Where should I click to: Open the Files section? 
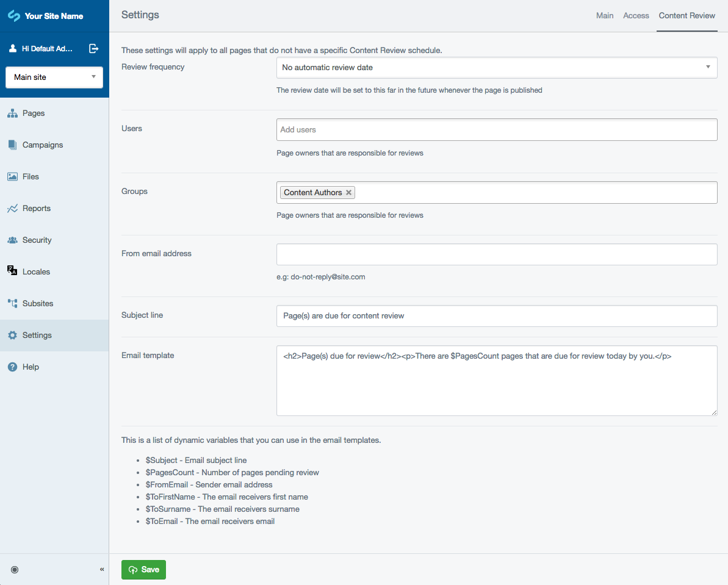[32, 176]
